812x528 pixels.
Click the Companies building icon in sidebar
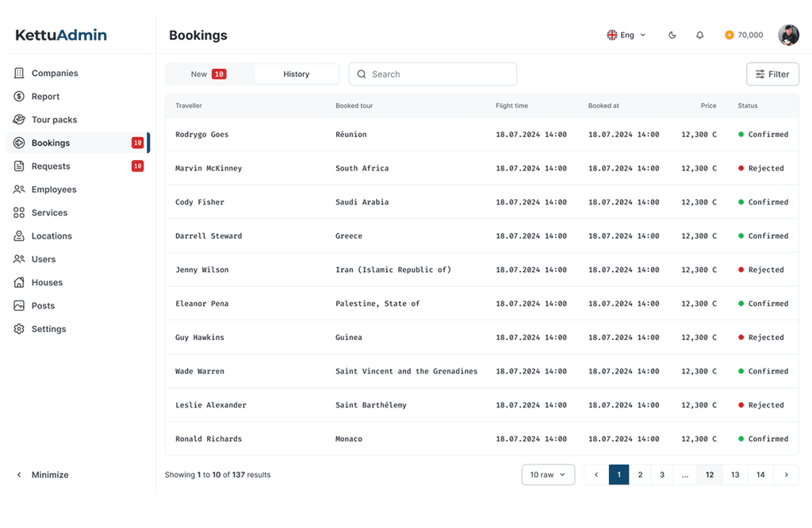point(19,73)
